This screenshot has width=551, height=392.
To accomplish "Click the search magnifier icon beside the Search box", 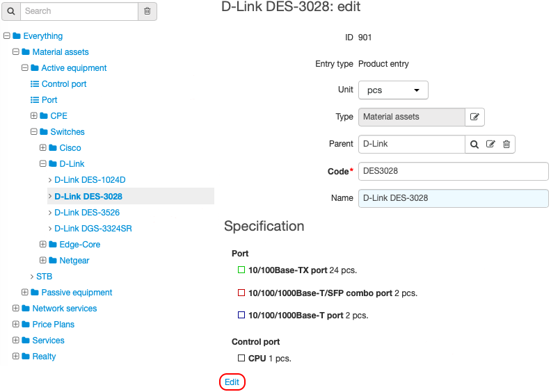I will tap(11, 11).
